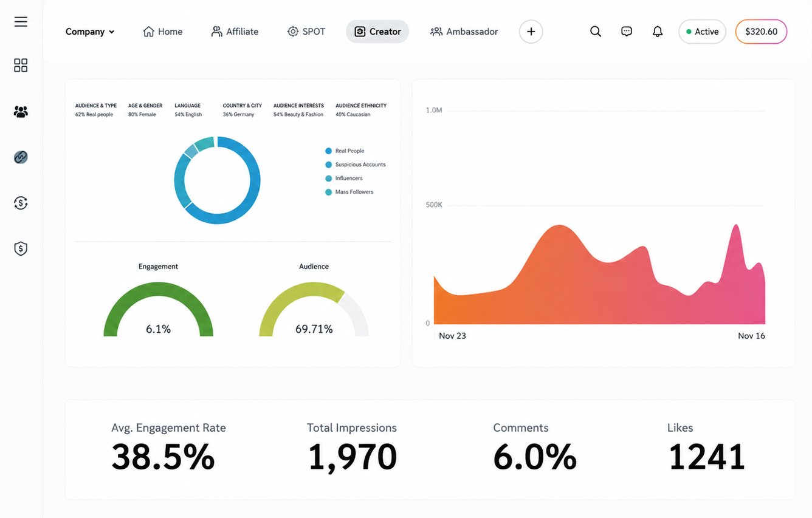Viewport: 812px width, 518px height.
Task: Open the chain link sidebar icon
Action: pos(21,157)
